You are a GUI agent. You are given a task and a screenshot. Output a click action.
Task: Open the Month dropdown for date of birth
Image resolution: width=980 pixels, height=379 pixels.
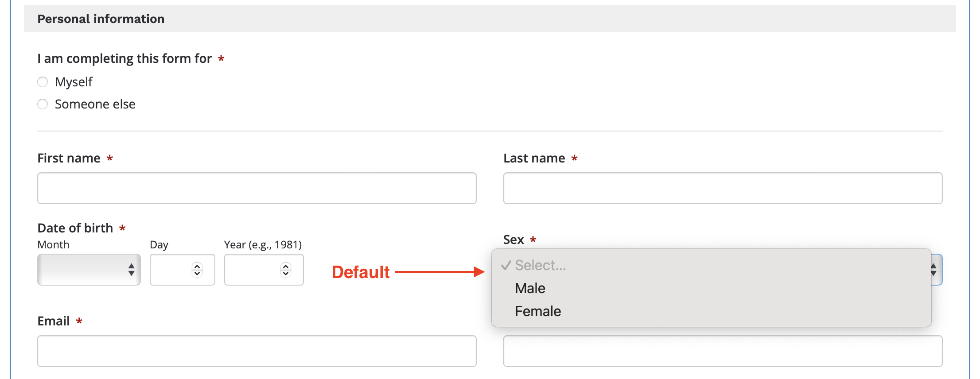(x=89, y=270)
